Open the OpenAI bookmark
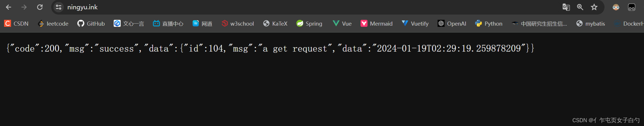This screenshot has height=126, width=644. (x=452, y=24)
